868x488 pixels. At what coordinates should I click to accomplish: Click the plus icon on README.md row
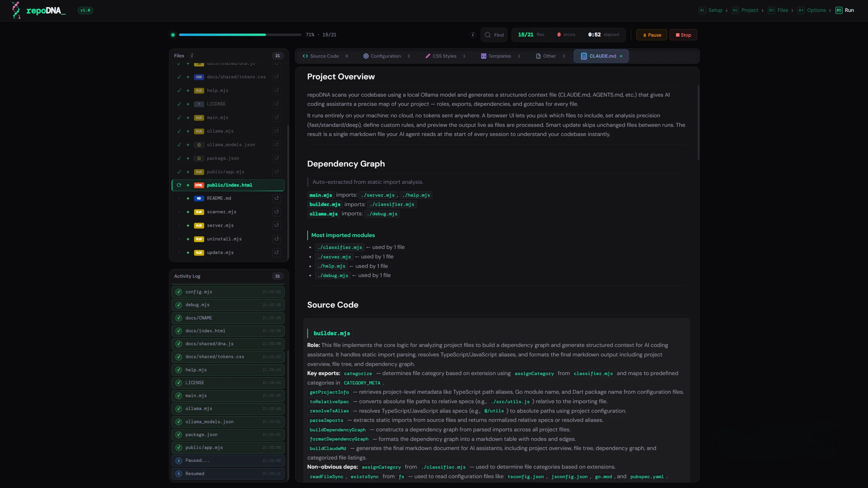click(188, 198)
